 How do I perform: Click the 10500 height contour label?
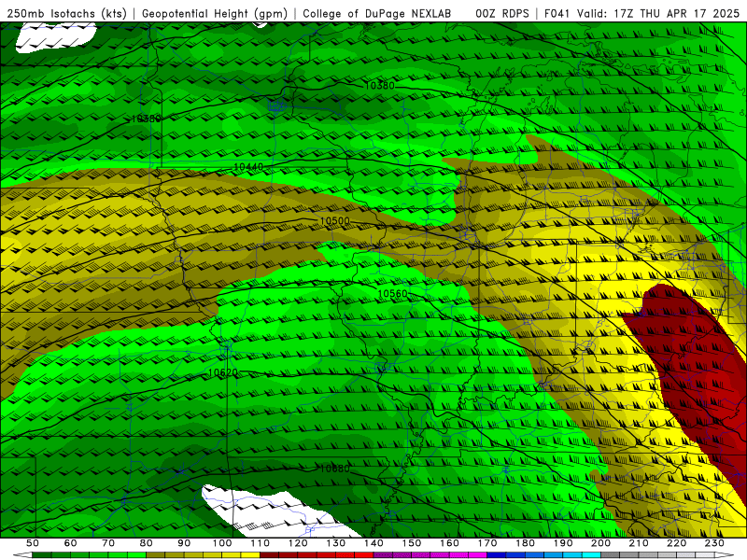click(x=335, y=221)
